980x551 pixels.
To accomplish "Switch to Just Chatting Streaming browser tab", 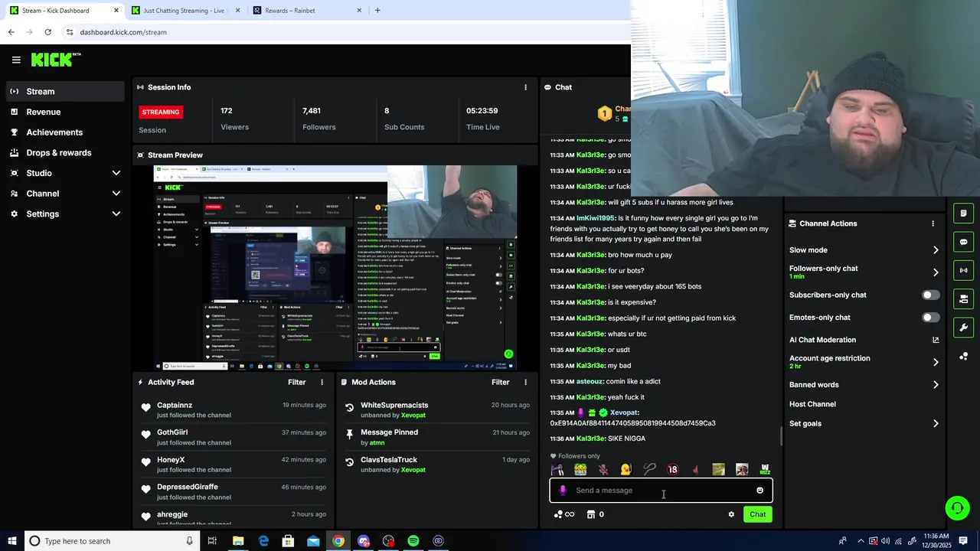I will click(185, 11).
